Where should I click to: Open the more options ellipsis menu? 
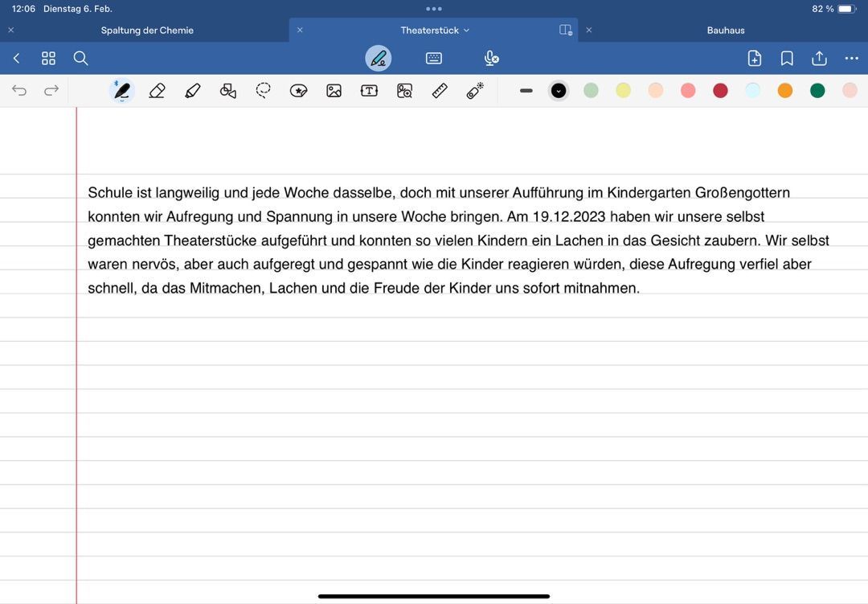tap(851, 58)
